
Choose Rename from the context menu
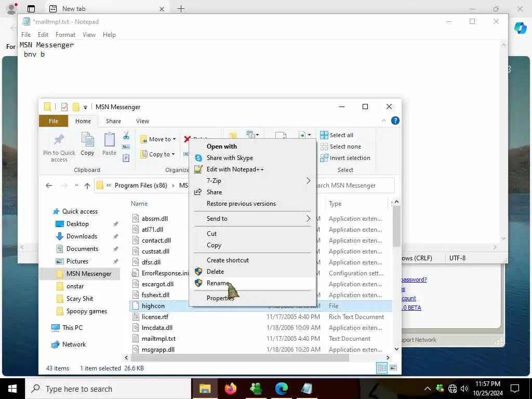click(x=252, y=283)
